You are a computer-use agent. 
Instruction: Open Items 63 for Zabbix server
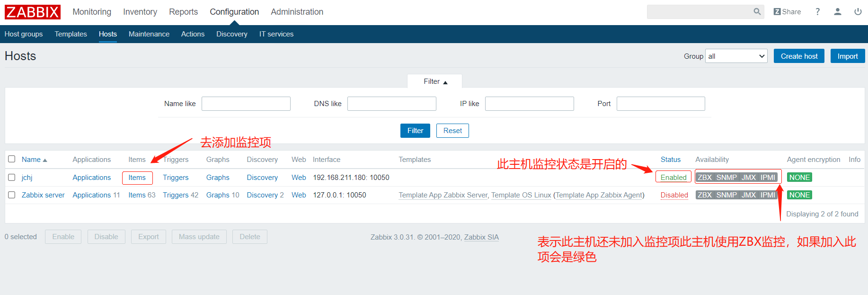click(x=137, y=195)
